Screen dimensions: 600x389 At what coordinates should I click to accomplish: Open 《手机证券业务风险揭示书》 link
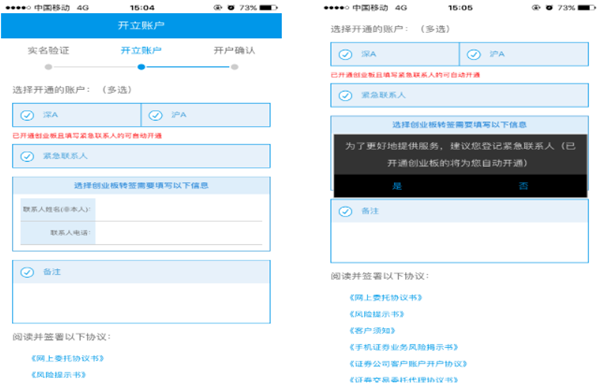click(x=403, y=347)
